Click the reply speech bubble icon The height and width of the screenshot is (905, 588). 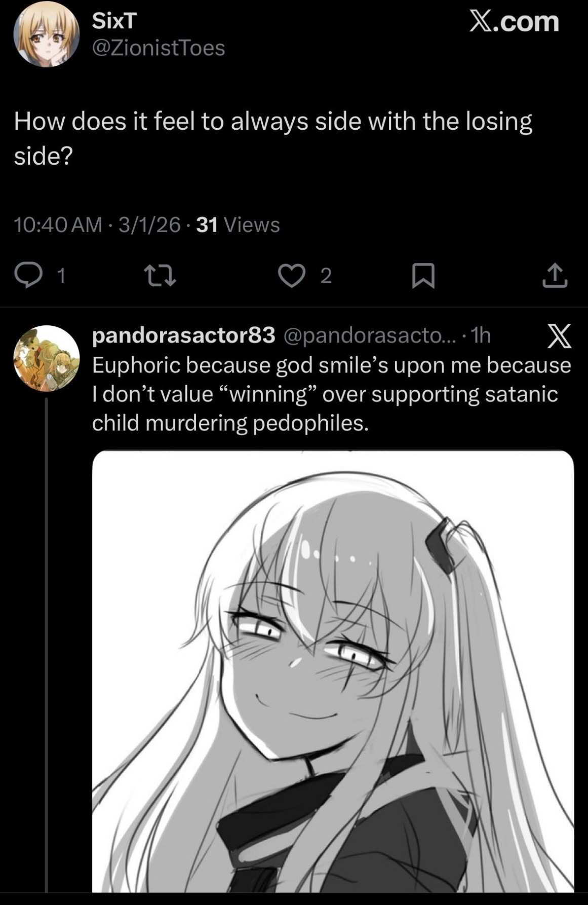(x=28, y=275)
